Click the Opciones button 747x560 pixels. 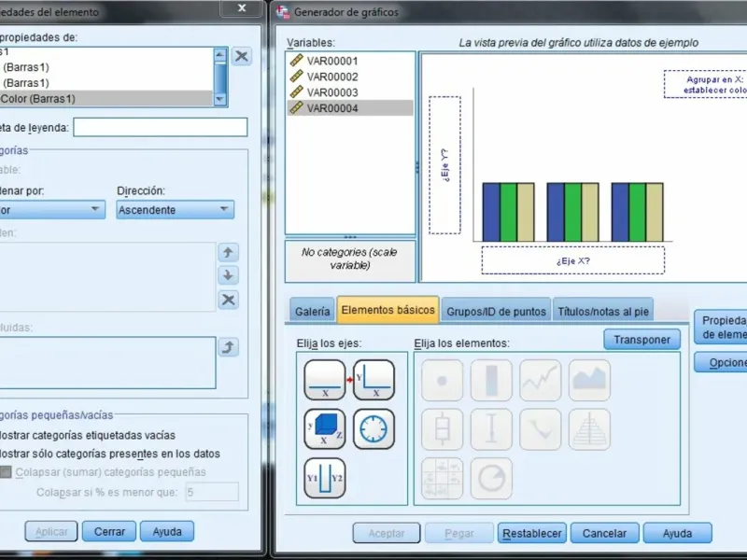(721, 362)
